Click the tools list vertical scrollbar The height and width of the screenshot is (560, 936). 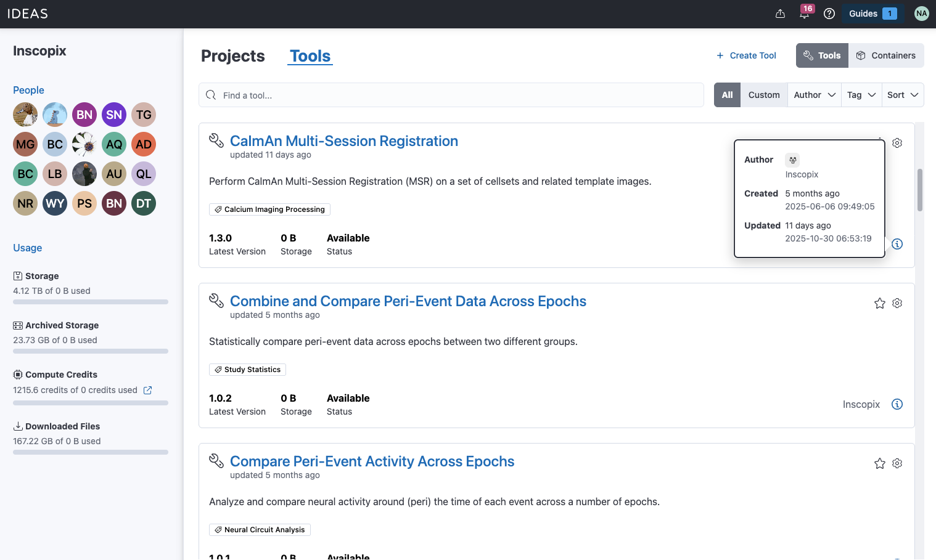click(x=920, y=190)
